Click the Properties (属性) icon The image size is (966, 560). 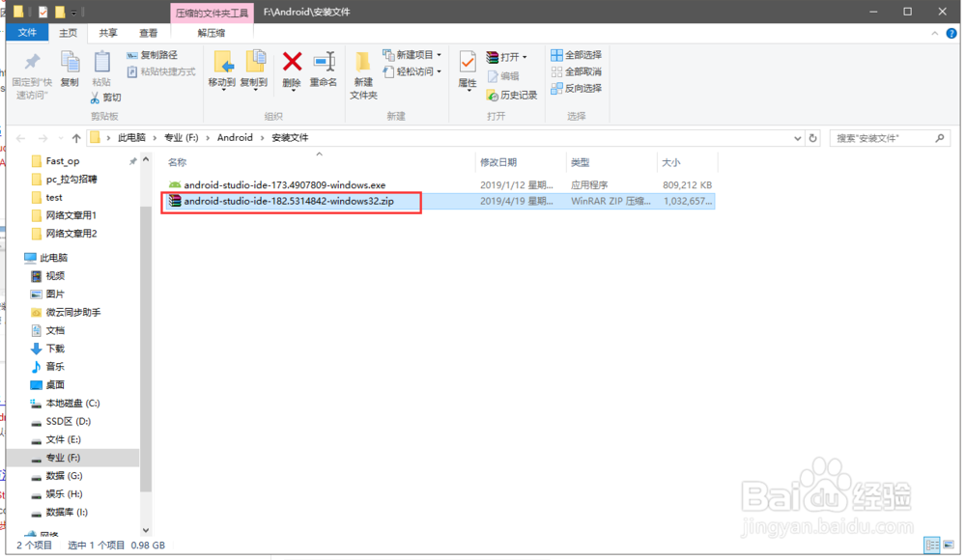[x=468, y=62]
